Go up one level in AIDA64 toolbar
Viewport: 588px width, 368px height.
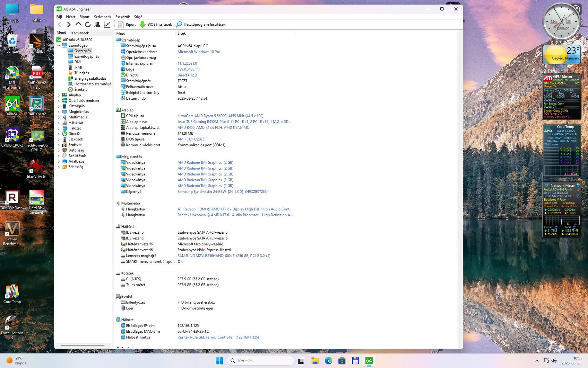tap(78, 24)
